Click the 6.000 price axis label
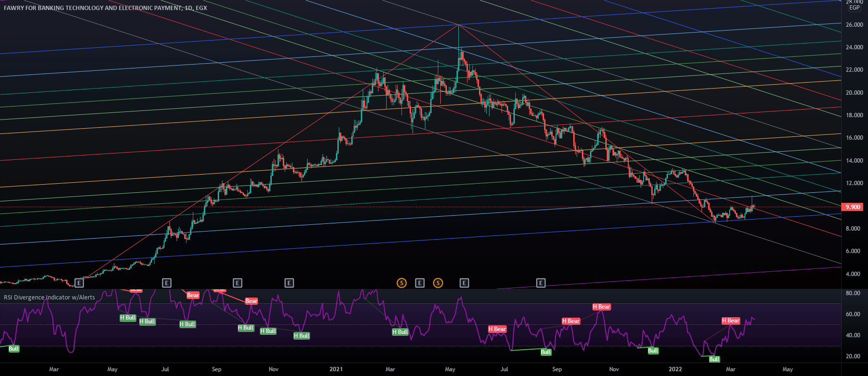This screenshot has height=376, width=868. coord(853,251)
